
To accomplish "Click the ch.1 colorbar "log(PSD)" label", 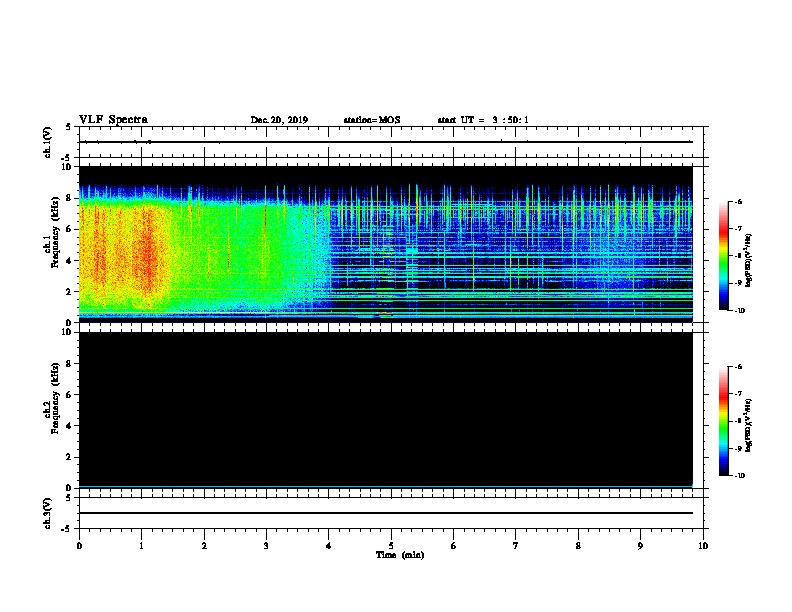I will [749, 261].
